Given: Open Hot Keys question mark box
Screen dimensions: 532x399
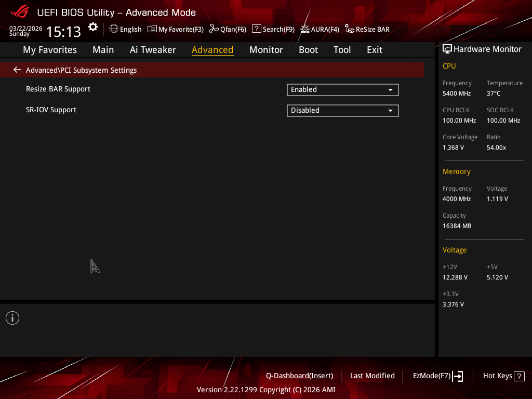Looking at the screenshot, I should (x=519, y=376).
